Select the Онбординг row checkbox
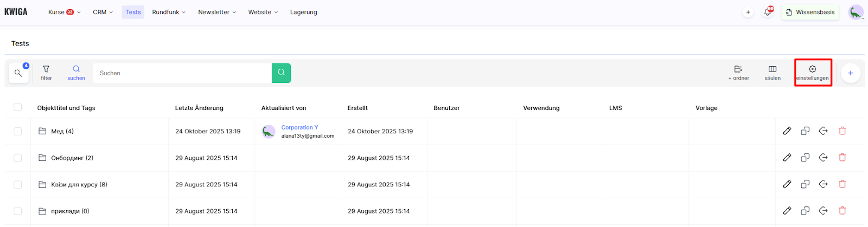Image resolution: width=868 pixels, height=227 pixels. click(18, 158)
